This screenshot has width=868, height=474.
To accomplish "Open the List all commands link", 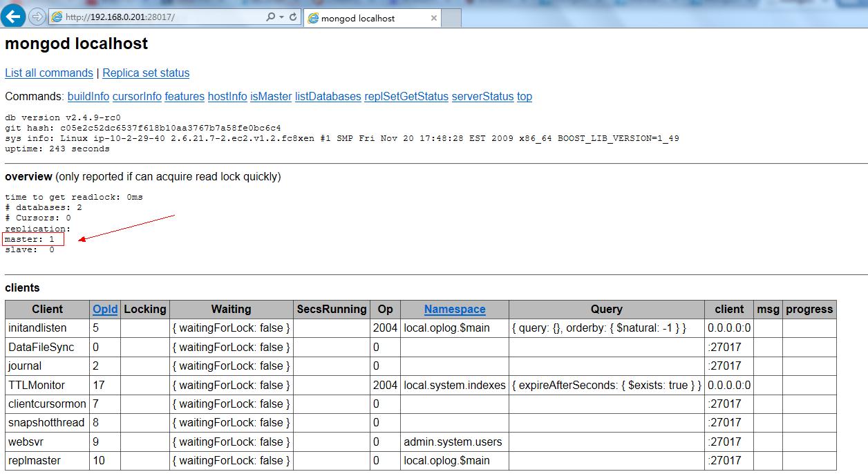I will [49, 73].
